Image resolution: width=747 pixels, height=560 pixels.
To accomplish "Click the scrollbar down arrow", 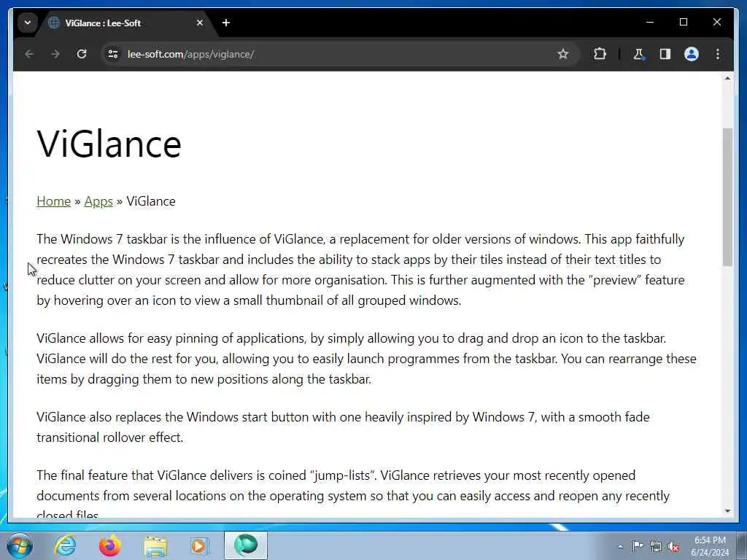I will 727,511.
